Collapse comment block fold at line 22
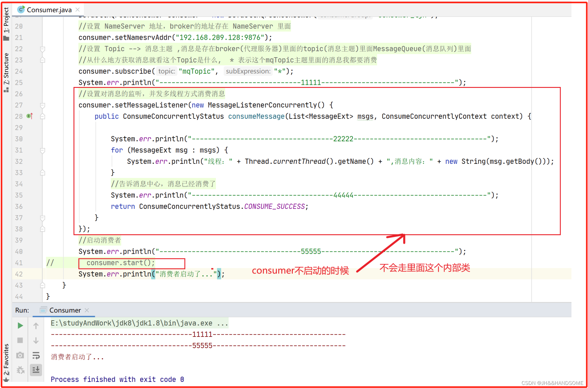Image resolution: width=588 pixels, height=388 pixels. [43, 49]
